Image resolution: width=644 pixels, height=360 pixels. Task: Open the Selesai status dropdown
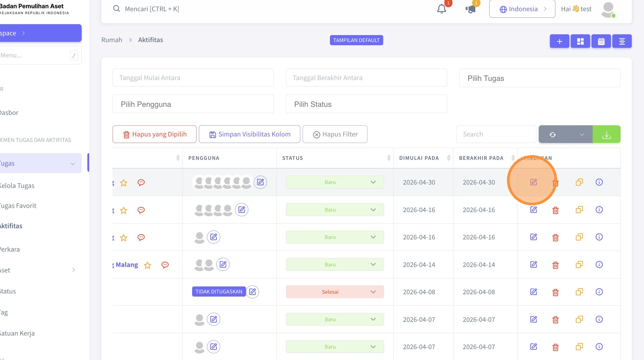pos(335,292)
